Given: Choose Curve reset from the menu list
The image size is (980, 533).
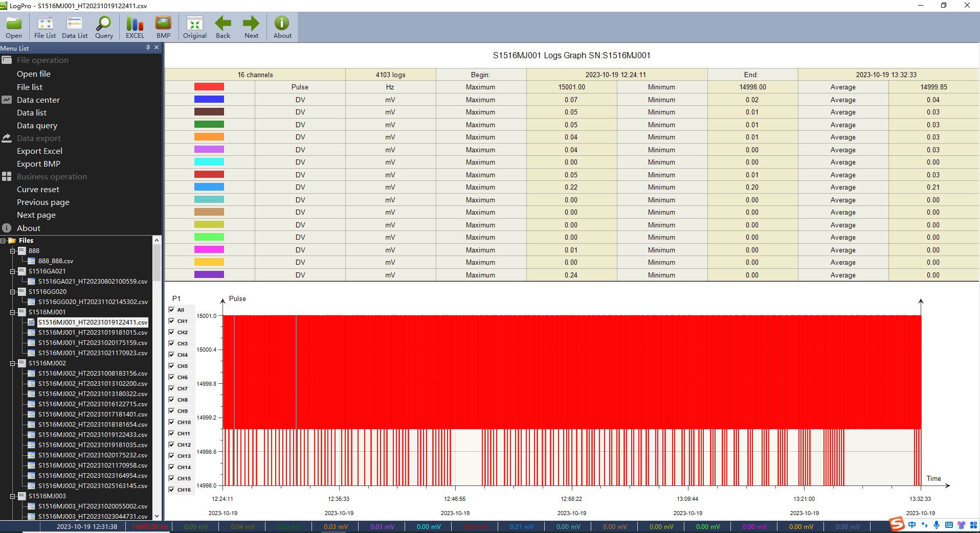Looking at the screenshot, I should point(38,190).
